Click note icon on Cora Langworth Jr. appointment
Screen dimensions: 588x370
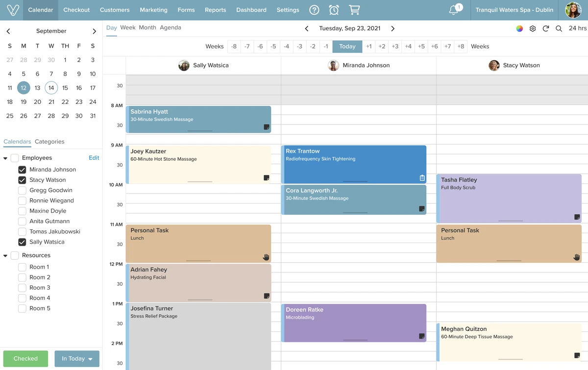coord(422,209)
